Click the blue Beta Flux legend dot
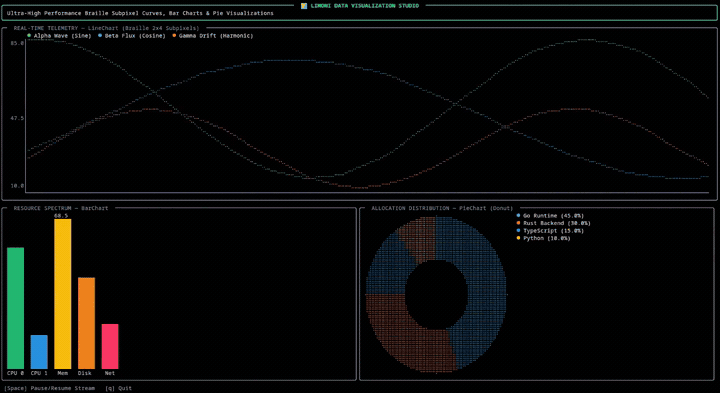Screen dimensions: 720x393 tap(100, 35)
